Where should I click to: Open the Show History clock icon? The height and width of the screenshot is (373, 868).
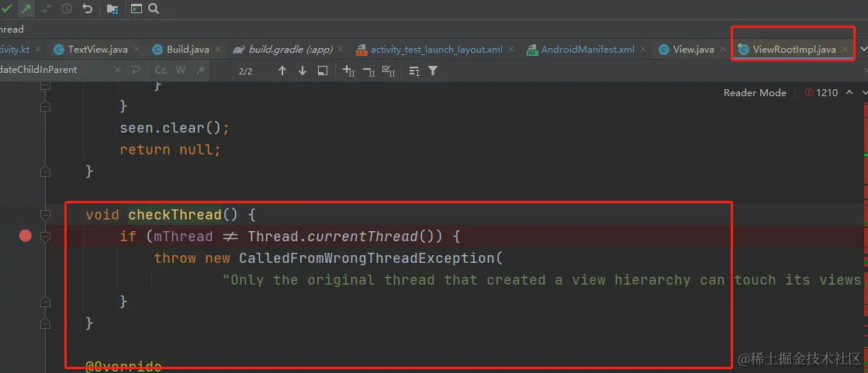(x=67, y=9)
